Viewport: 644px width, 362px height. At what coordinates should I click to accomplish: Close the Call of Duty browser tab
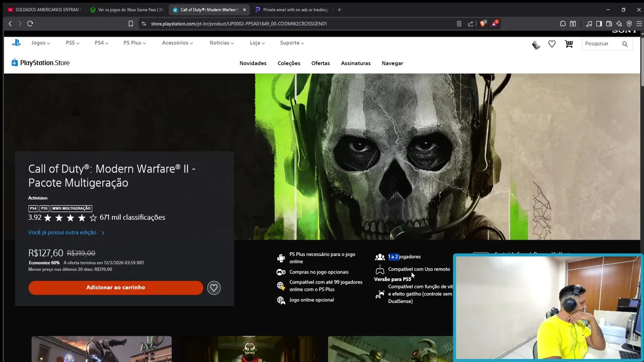point(245,10)
